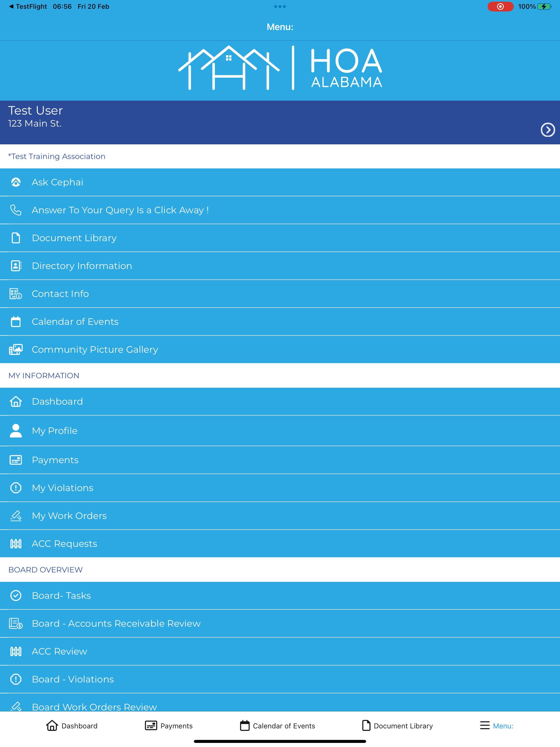560x747 pixels.
Task: Tap the home indicator bar at bottom
Action: tap(280, 741)
